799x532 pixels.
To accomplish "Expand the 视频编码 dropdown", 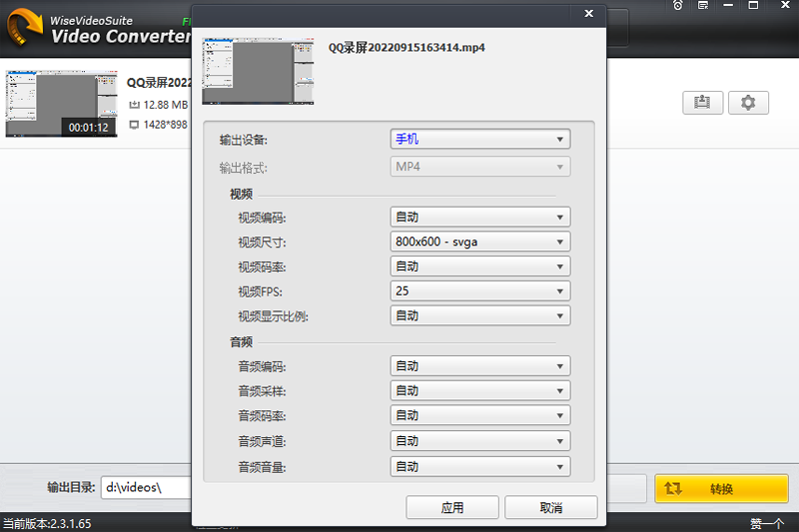I will tap(479, 217).
